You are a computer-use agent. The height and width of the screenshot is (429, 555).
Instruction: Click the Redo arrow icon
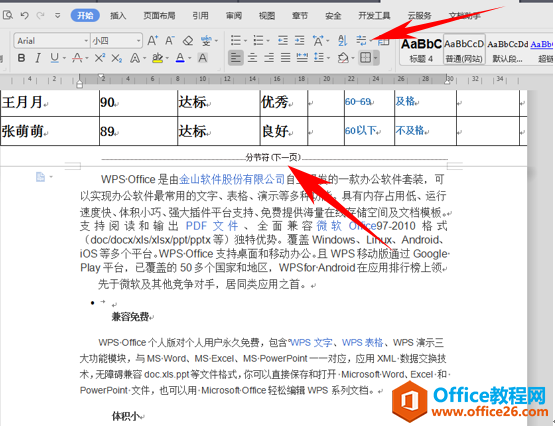[41, 15]
